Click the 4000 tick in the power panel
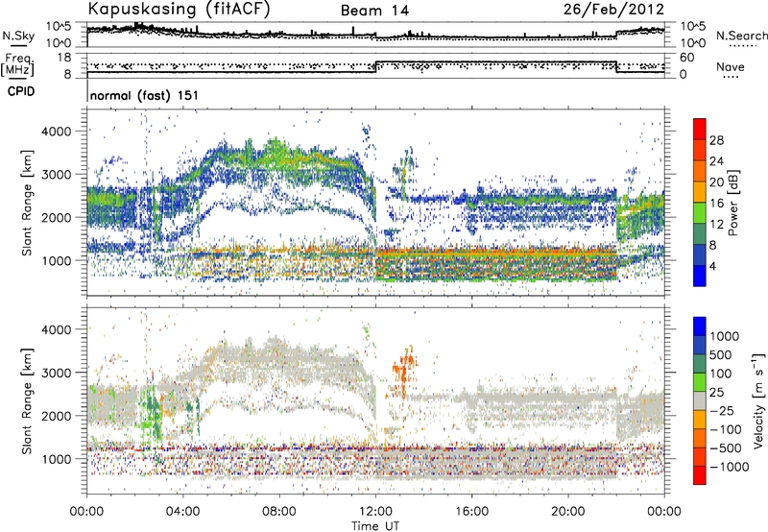Image resolution: width=768 pixels, height=532 pixels. pyautogui.click(x=59, y=132)
